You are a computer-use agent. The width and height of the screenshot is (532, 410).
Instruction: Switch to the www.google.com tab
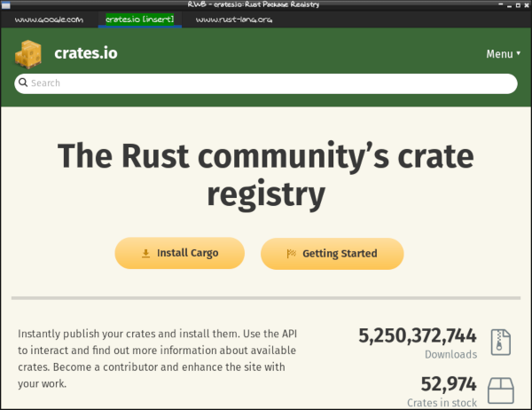tap(49, 20)
